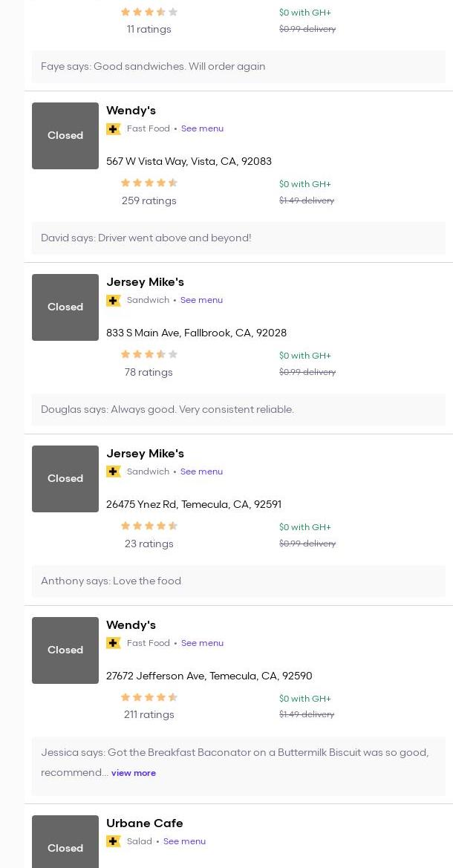Click the GH+ badge on Wendy's Temecula

pos(114,644)
